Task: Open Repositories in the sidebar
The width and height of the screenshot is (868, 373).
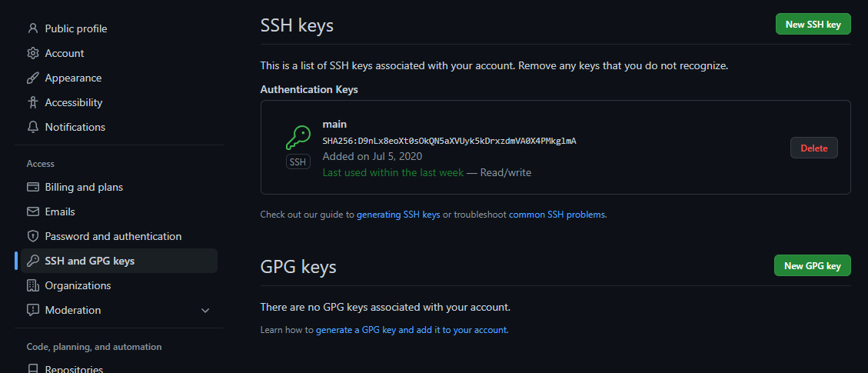Action: (x=119, y=368)
